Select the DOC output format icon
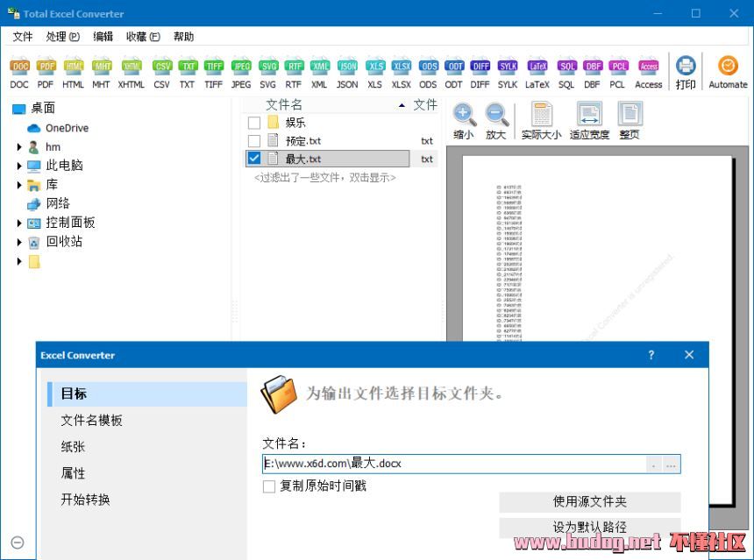The height and width of the screenshot is (560, 754). click(x=18, y=66)
